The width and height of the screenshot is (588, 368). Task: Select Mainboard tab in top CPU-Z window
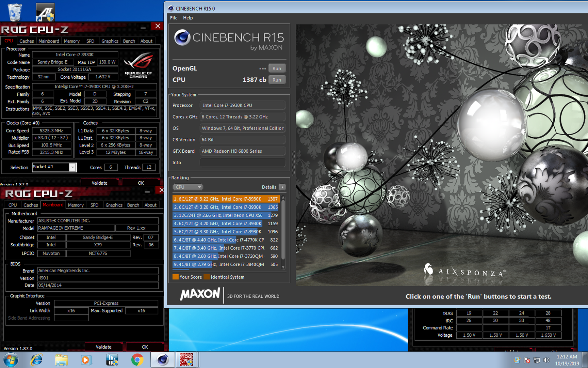49,41
